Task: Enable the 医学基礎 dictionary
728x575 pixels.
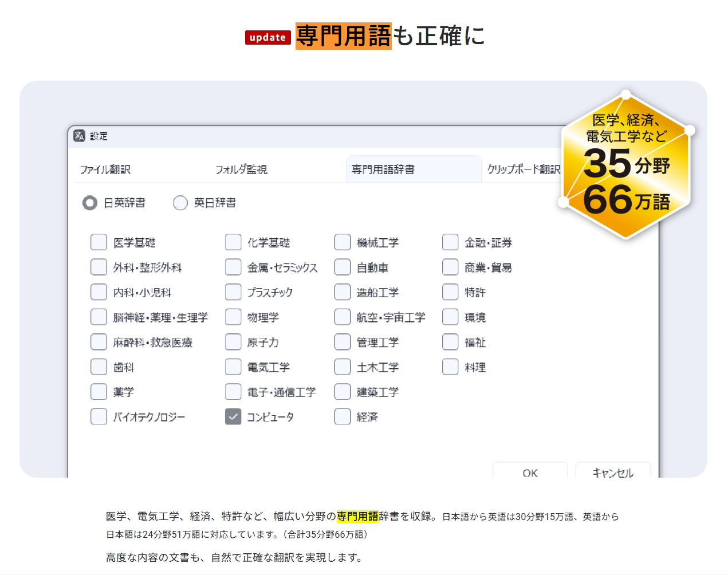Action: click(x=99, y=242)
